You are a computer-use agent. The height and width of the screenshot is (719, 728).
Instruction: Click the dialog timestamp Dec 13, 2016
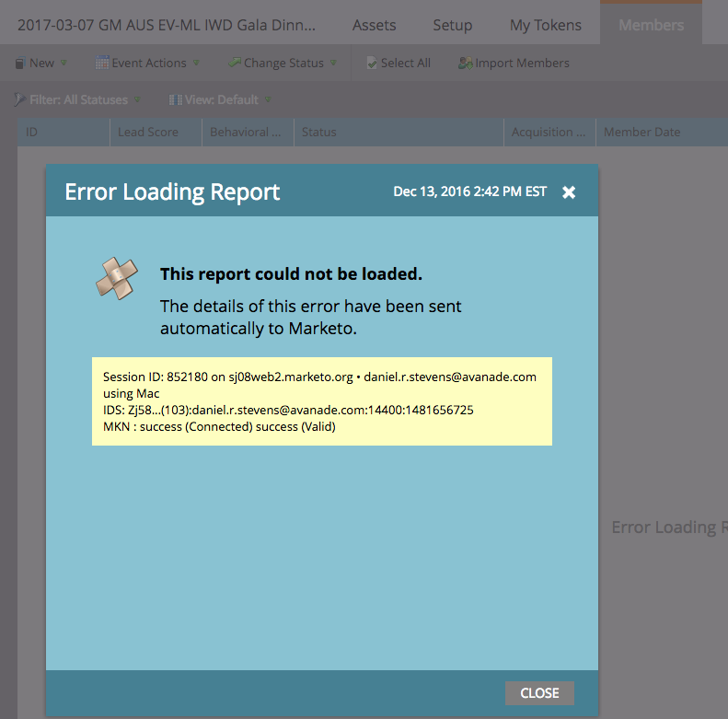click(470, 191)
